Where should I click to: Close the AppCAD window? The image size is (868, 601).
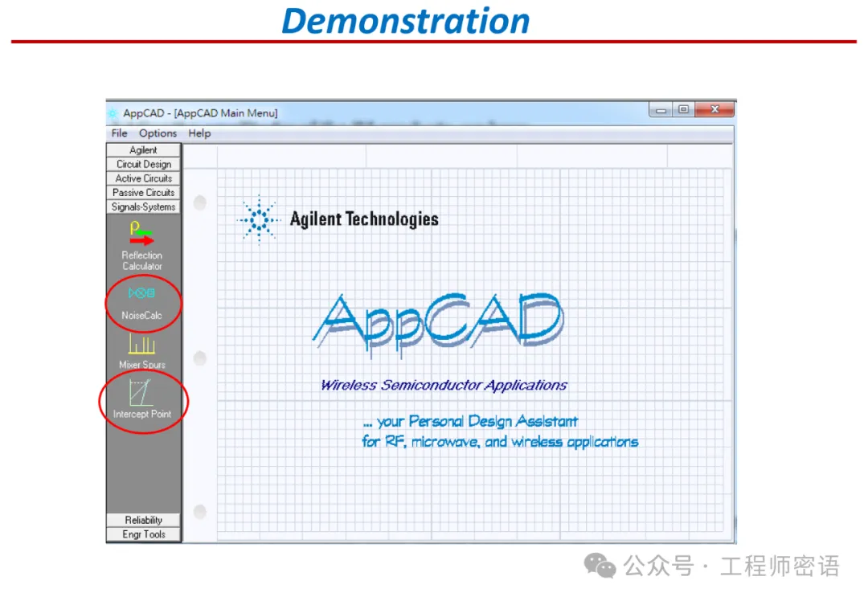point(714,109)
